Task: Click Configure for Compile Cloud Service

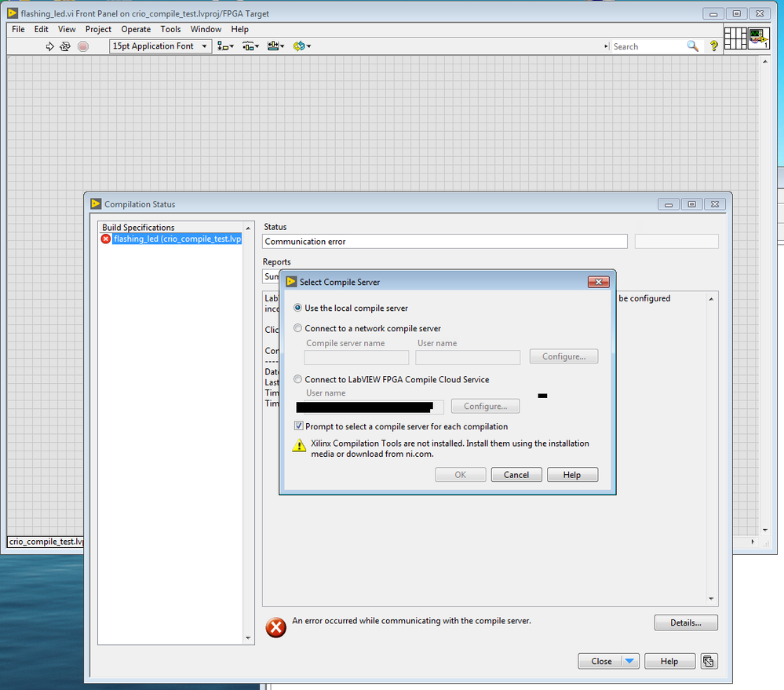Action: 485,407
